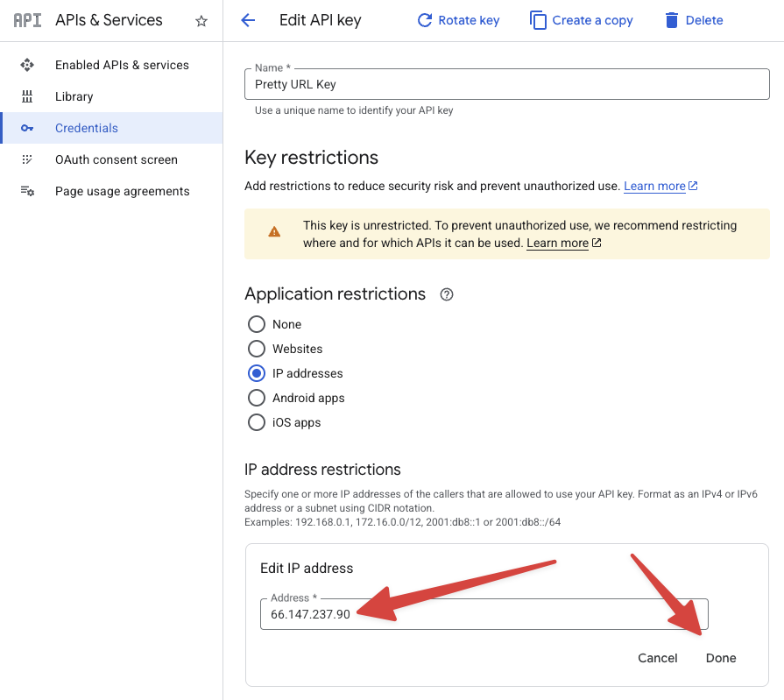Screen dimensions: 784x700
Task: Click the Page usage agreements icon
Action: [x=27, y=191]
